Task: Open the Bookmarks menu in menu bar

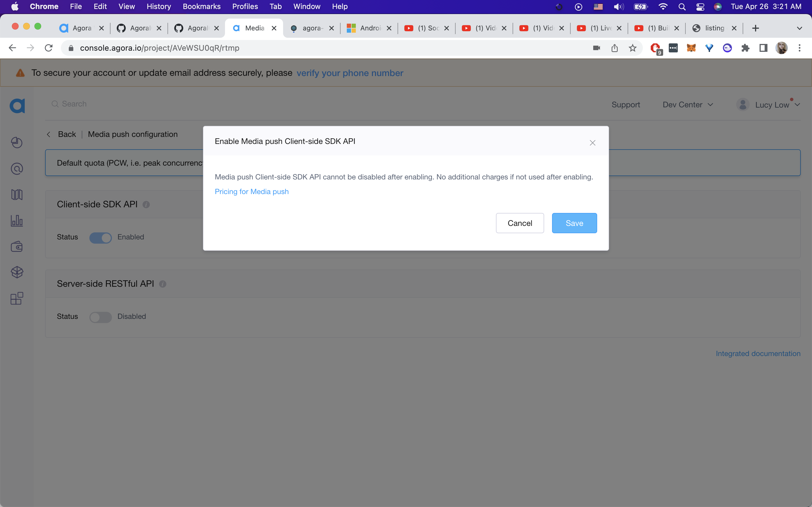Action: tap(201, 6)
